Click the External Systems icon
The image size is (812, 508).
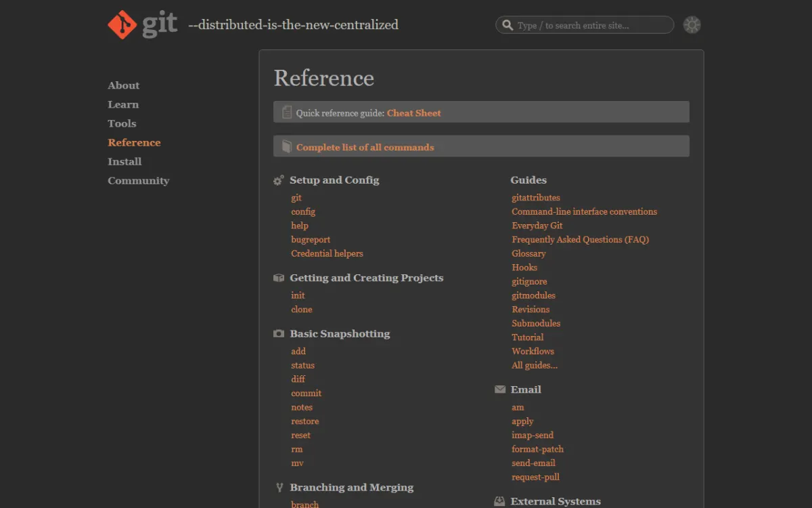coord(500,502)
